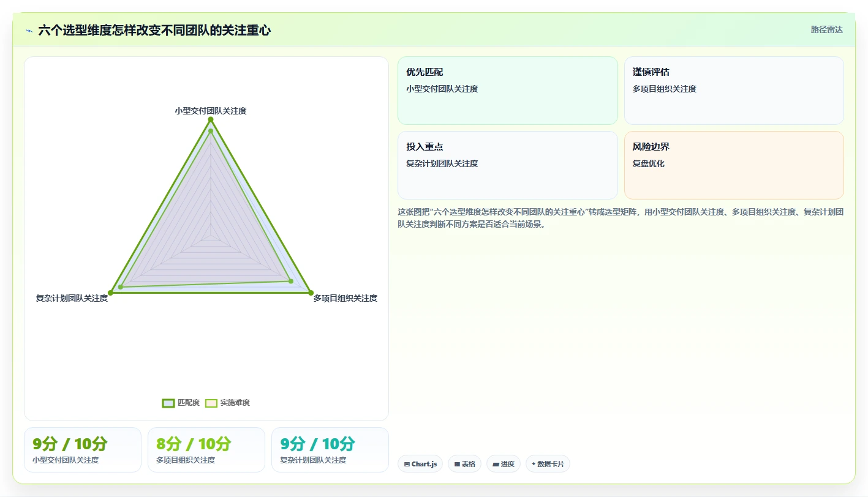Image resolution: width=868 pixels, height=497 pixels.
Task: Click the inner 实施难度 point on the 小型交付团队关注度 axis
Action: 210,131
